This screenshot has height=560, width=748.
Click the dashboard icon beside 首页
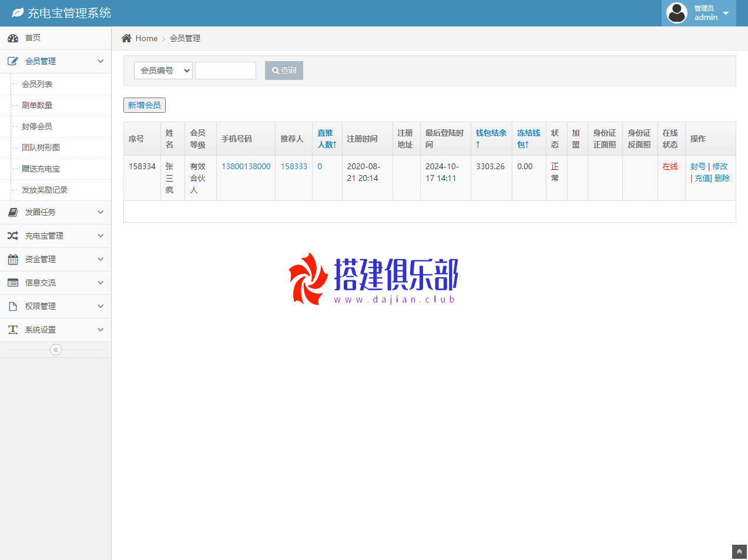tap(13, 38)
